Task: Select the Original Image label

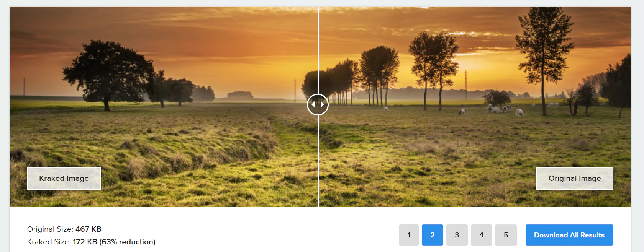Action: pyautogui.click(x=575, y=179)
